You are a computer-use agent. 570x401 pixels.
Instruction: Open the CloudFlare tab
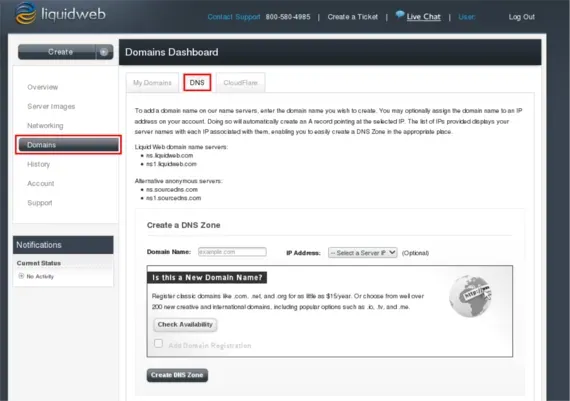pos(240,83)
